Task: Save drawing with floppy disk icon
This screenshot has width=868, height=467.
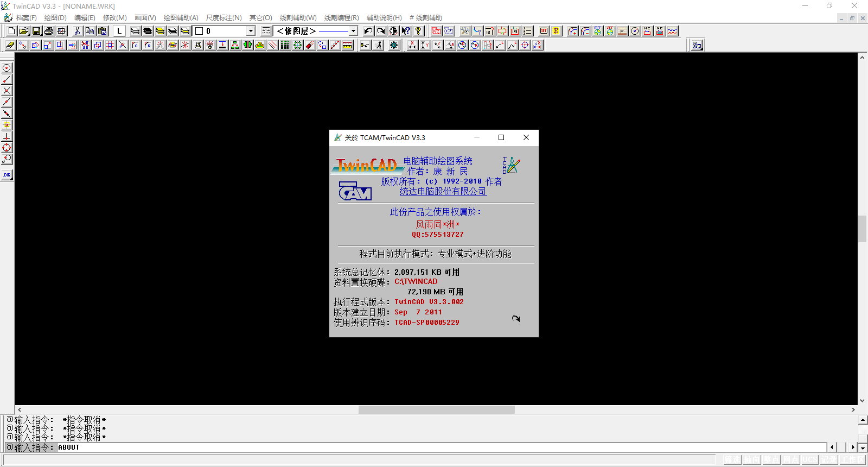Action: 36,31
